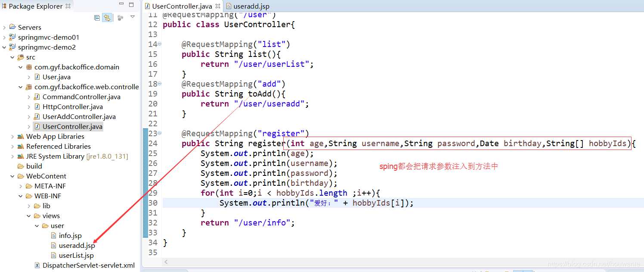The image size is (644, 272).
Task: Expand the JRE System Library node
Action: click(12, 156)
